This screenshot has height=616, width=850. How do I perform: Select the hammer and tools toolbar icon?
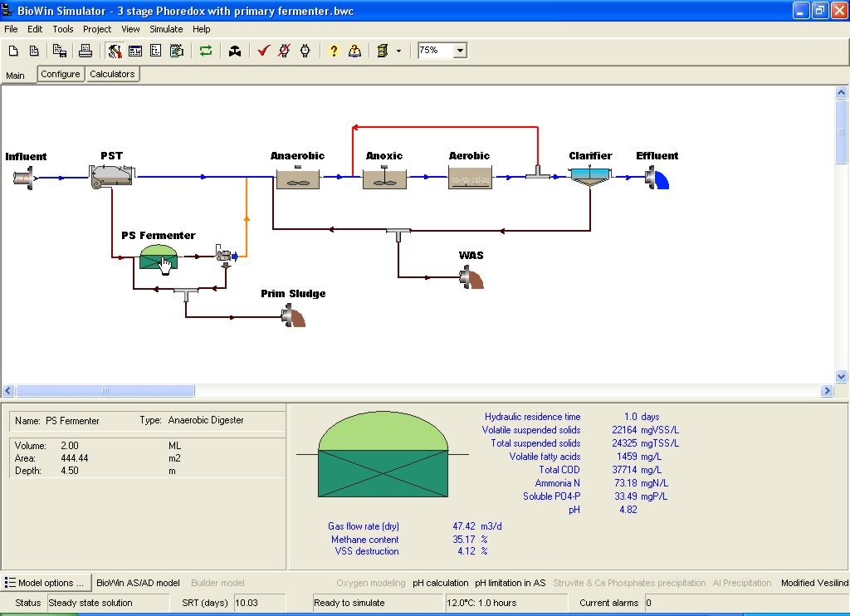click(x=115, y=51)
